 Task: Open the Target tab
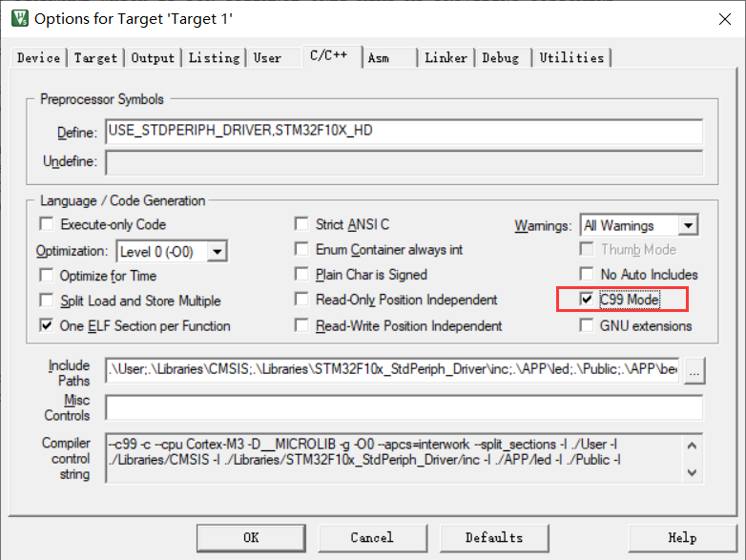(95, 58)
